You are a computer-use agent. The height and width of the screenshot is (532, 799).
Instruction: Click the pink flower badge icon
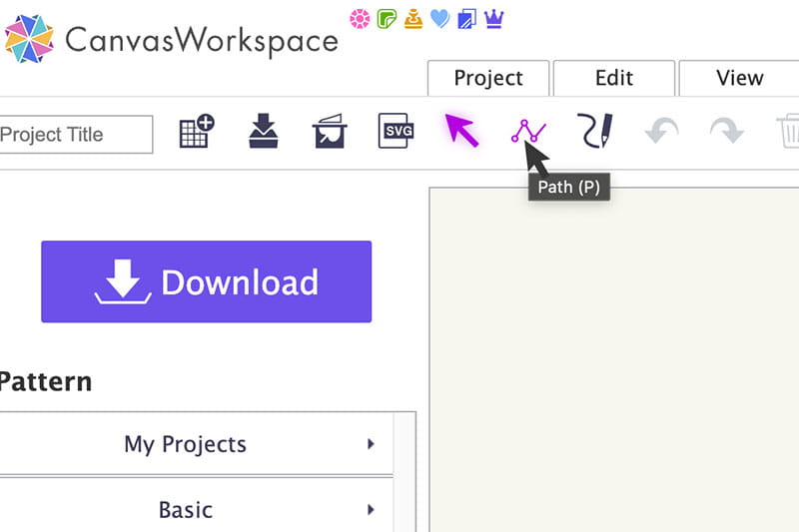click(360, 18)
